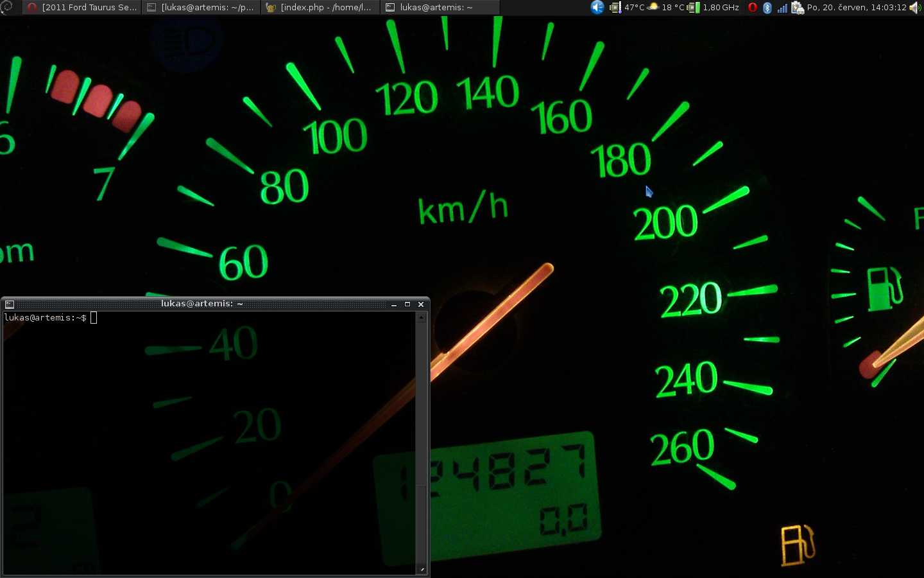Viewport: 924px width, 578px height.
Task: Click the terminal vertical scrollbar track
Action: (422, 443)
